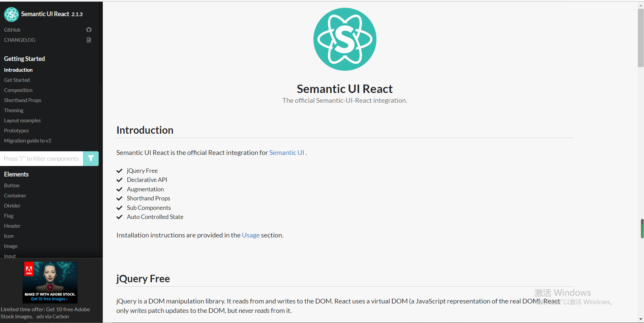Follow the Semantic UI hyperlink in the intro
The height and width of the screenshot is (323, 644).
(x=286, y=153)
